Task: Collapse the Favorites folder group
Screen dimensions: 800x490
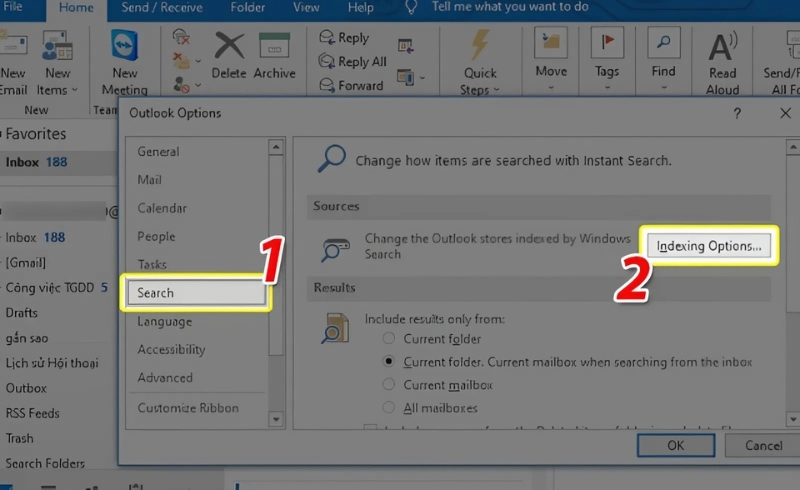Action: (3, 134)
